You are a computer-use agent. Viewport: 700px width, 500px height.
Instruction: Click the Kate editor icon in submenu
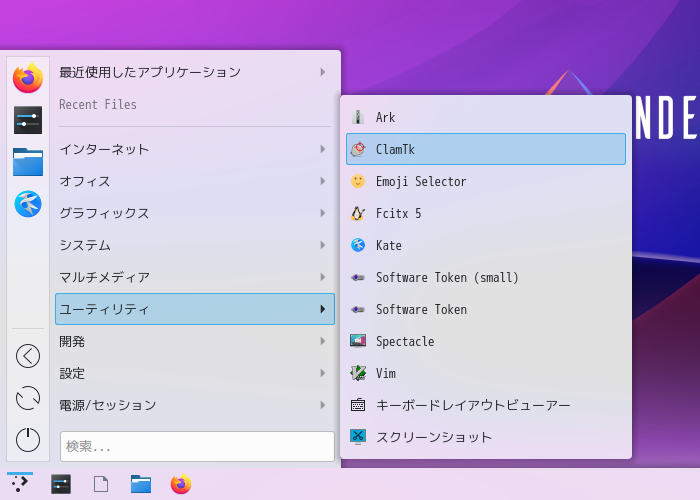[358, 245]
